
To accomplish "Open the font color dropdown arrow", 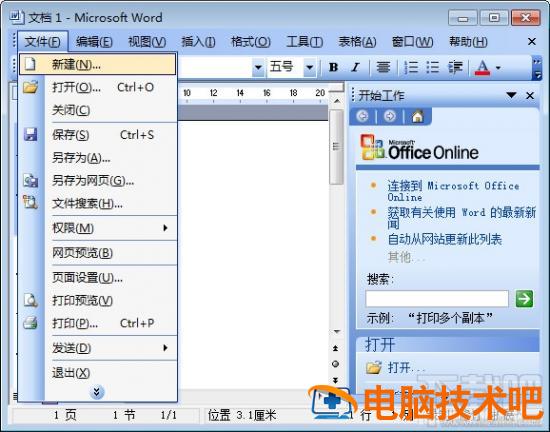I will pyautogui.click(x=498, y=67).
